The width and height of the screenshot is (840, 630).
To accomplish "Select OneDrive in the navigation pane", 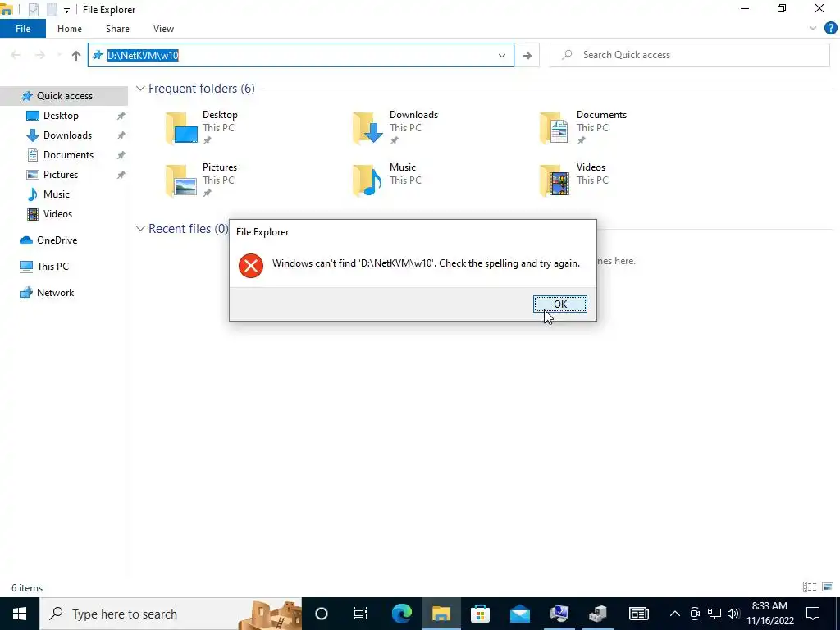I will 57,240.
